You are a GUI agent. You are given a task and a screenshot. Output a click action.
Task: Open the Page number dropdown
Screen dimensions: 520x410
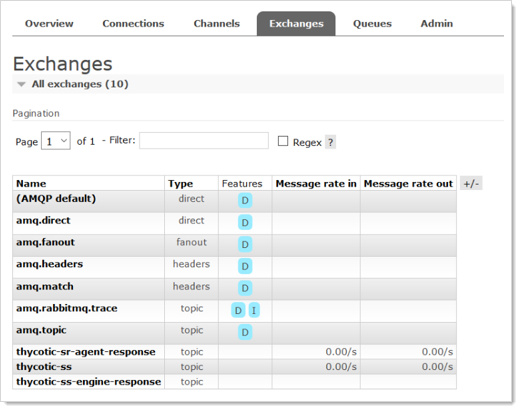pos(56,141)
